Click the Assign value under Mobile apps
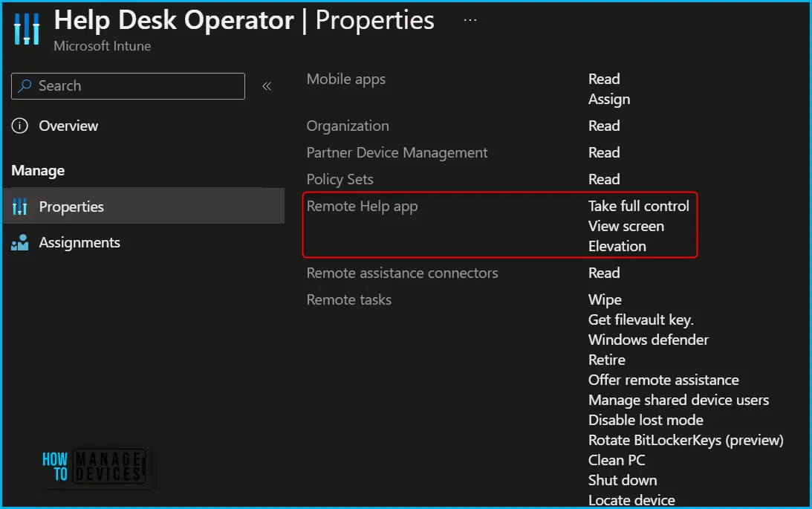The width and height of the screenshot is (812, 509). tap(609, 100)
